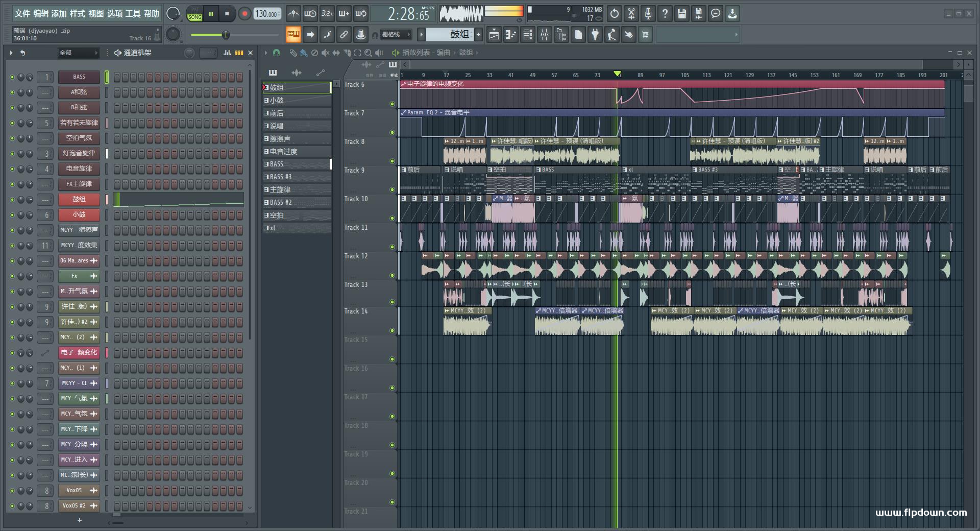Screen dimensions: 980x531
Task: Open the audio editor scissors icon
Action: click(x=631, y=14)
